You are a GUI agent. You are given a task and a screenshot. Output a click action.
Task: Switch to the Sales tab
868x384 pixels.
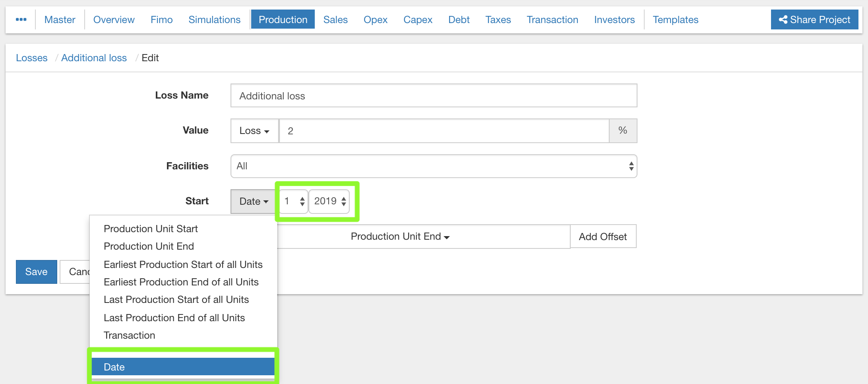(335, 19)
